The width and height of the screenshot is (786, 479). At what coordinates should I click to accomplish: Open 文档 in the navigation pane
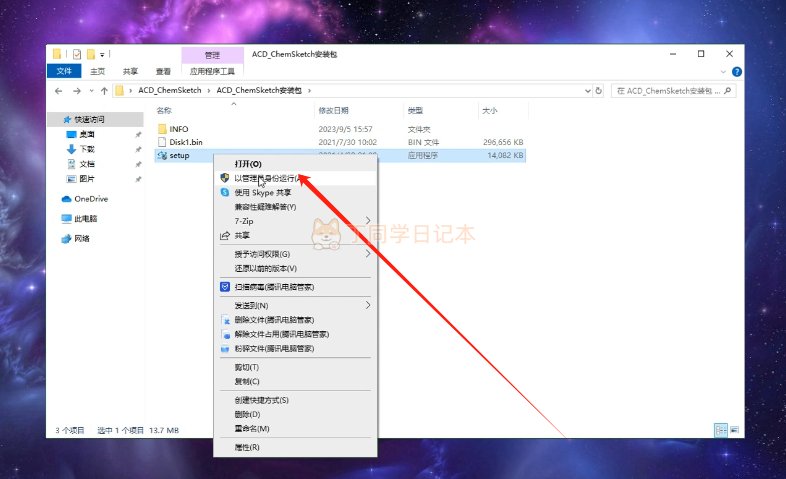87,164
